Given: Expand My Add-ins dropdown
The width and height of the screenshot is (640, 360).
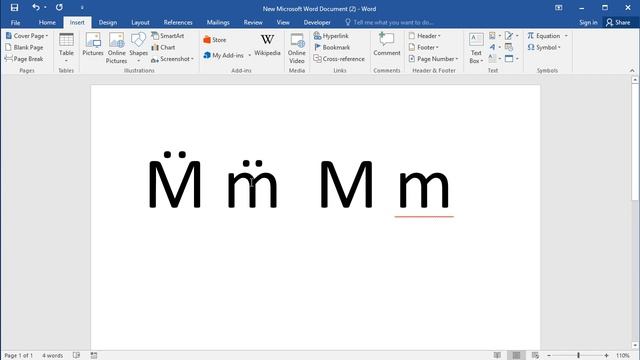Looking at the screenshot, I should pos(249,55).
